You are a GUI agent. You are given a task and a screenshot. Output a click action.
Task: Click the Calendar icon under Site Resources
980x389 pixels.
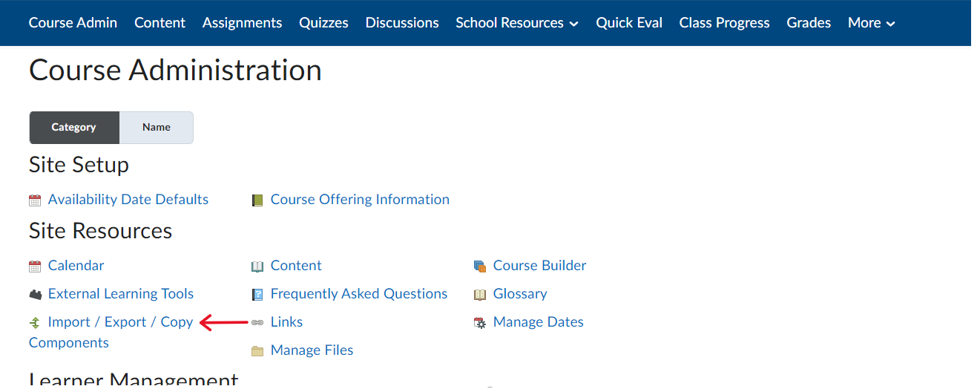[x=35, y=266]
